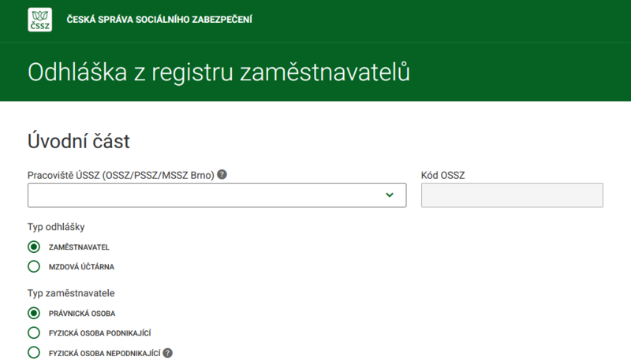Click the Pracoviště ÚSSZ (OSSZ/PSSZ/MSSZ Brno) label

coord(121,175)
